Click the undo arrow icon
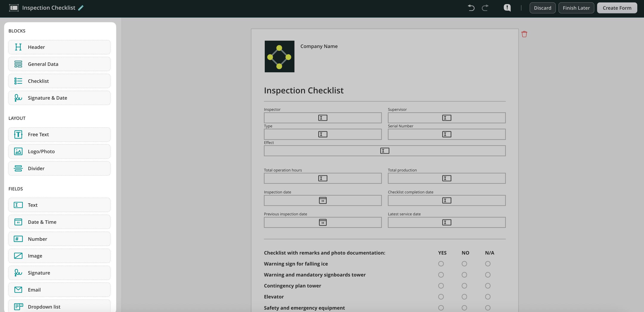644x312 pixels. 471,8
